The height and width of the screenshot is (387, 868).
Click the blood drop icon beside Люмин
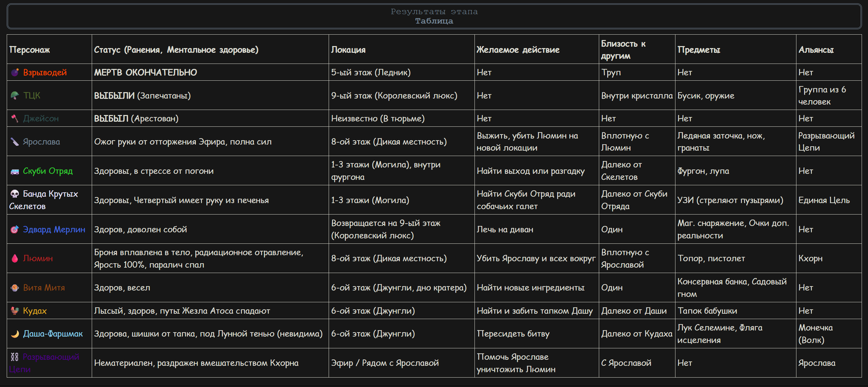(14, 259)
